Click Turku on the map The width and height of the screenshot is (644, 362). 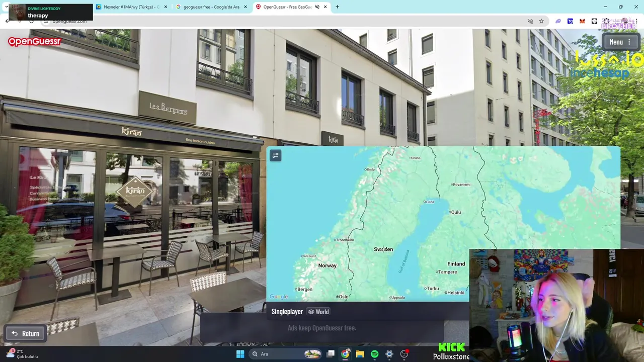tap(432, 289)
